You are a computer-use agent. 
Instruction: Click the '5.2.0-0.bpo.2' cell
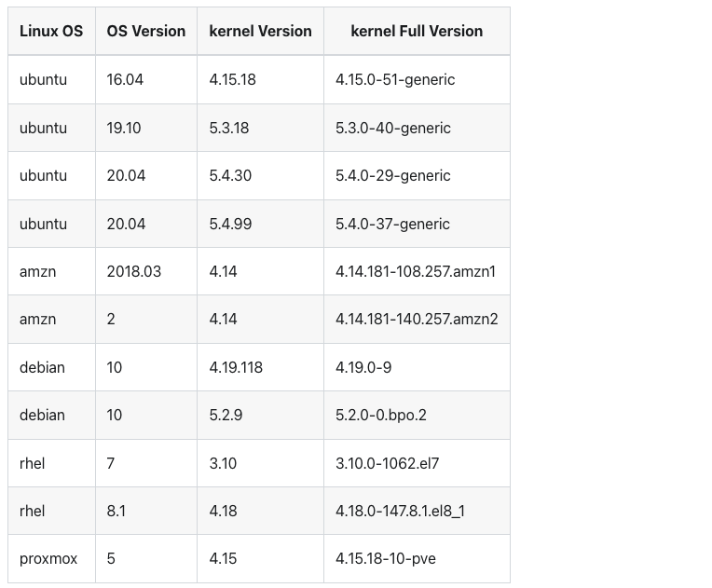(381, 415)
